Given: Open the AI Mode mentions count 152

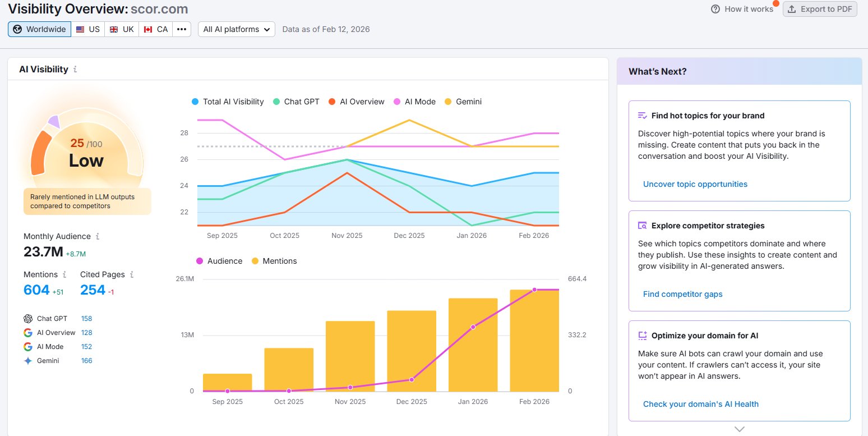Looking at the screenshot, I should coord(86,347).
